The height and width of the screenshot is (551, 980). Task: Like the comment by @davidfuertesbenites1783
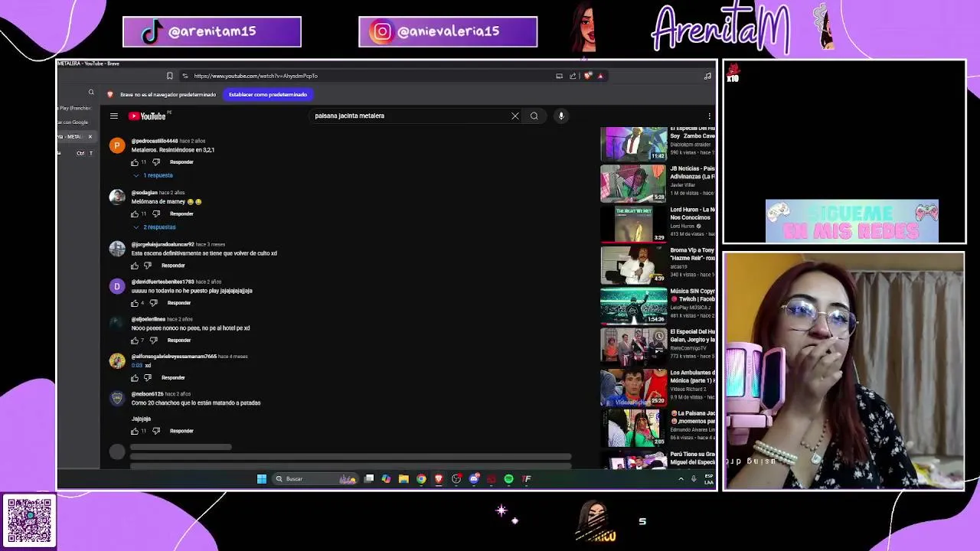coord(135,303)
